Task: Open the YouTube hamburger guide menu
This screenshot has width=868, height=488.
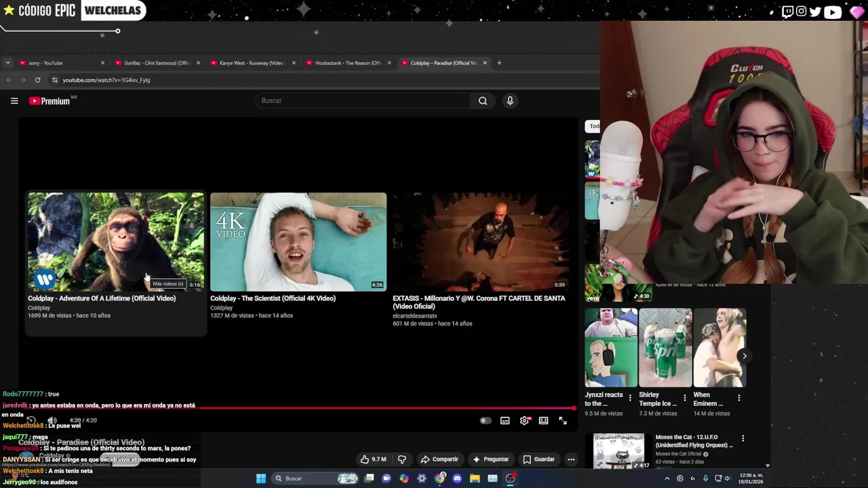Action: pos(14,101)
